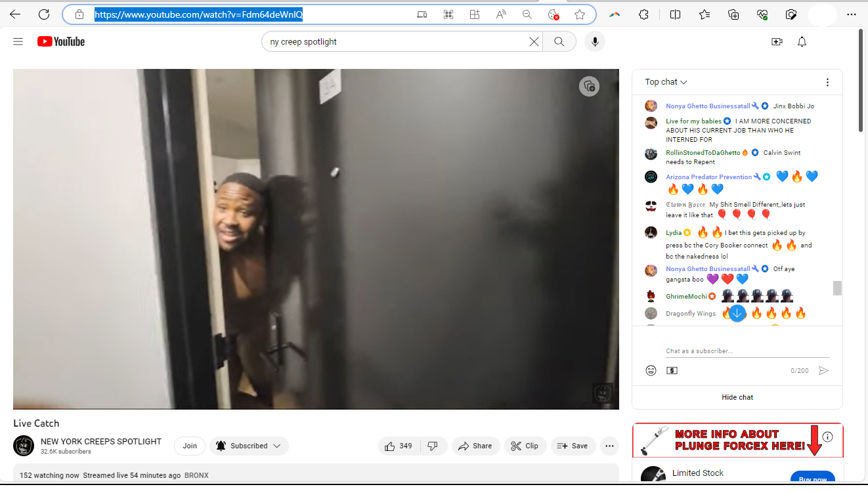The height and width of the screenshot is (491, 868).
Task: Click the RollinStonedToDaGhetto chat author name
Action: 703,152
